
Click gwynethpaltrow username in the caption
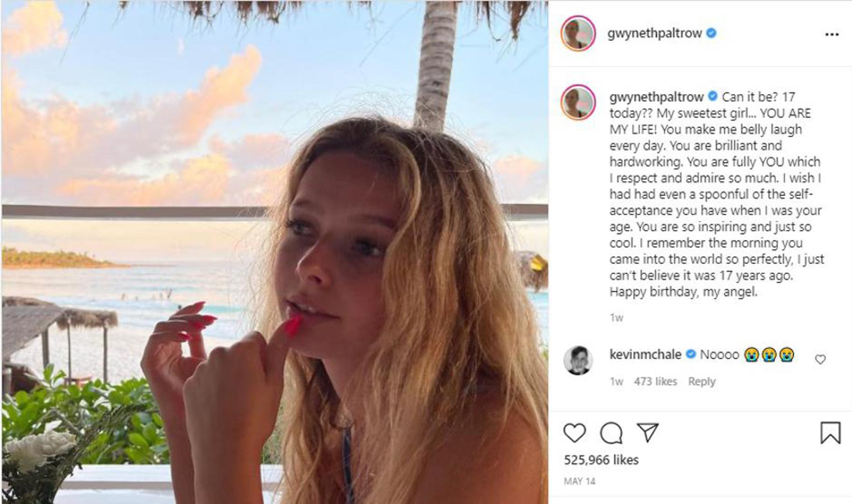656,97
